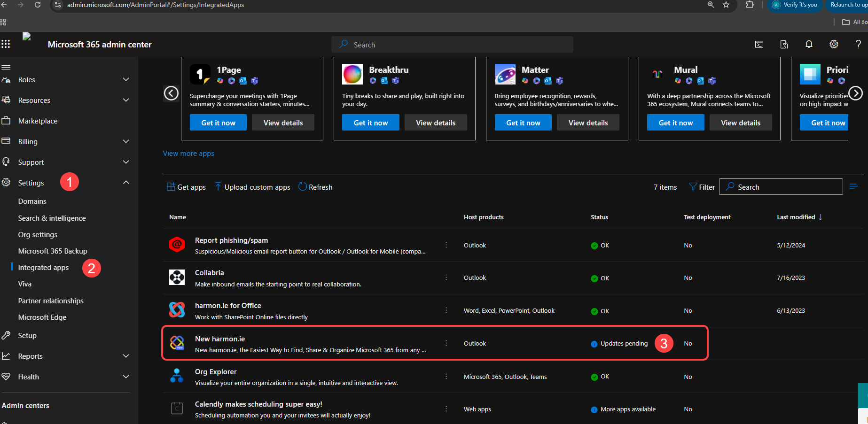Go to Domains under Settings
Screen dimensions: 868x424
tap(32, 201)
